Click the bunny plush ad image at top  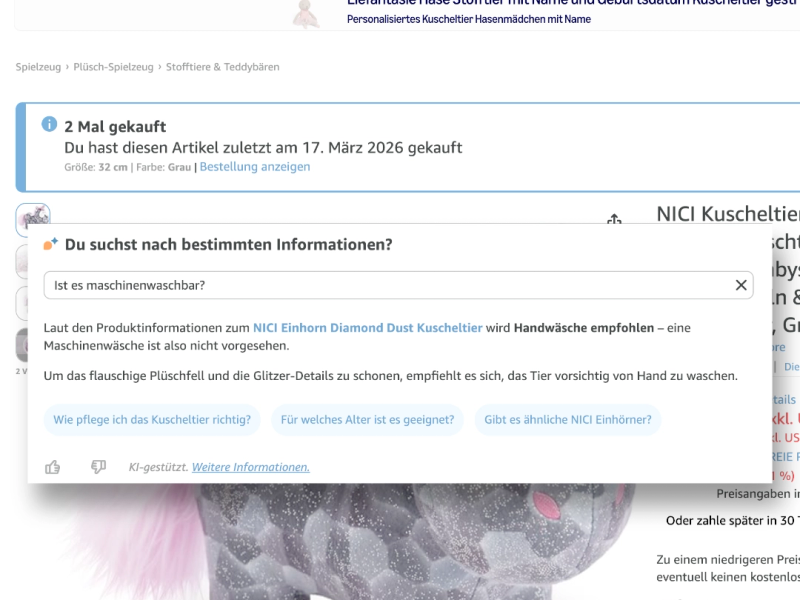coord(306,14)
